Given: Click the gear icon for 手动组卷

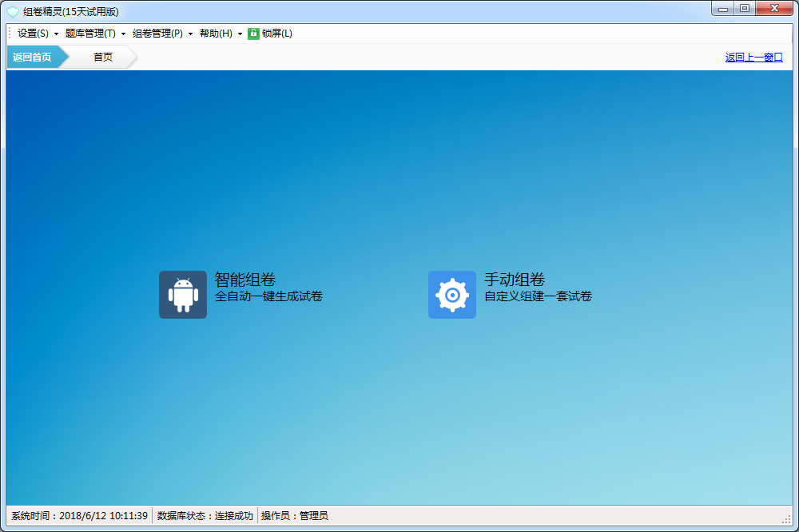Looking at the screenshot, I should [451, 295].
